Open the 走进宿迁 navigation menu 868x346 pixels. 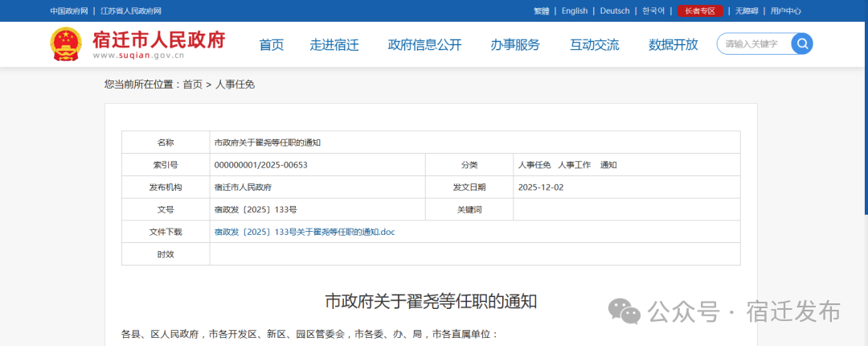(334, 44)
